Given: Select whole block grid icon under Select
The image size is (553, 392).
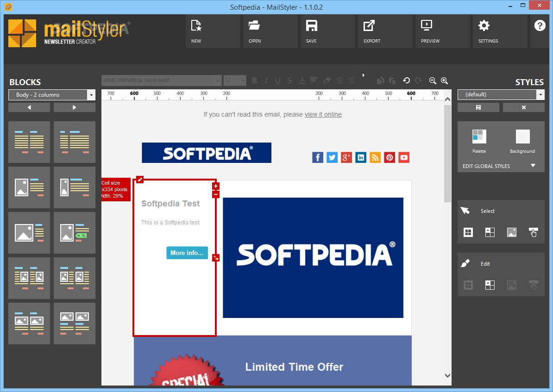Looking at the screenshot, I should [468, 232].
